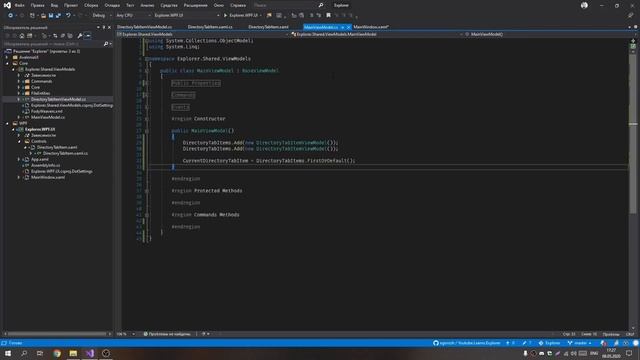Viewport: 640px width, 360px height.
Task: Collapse the Controls folder
Action: [x=19, y=141]
